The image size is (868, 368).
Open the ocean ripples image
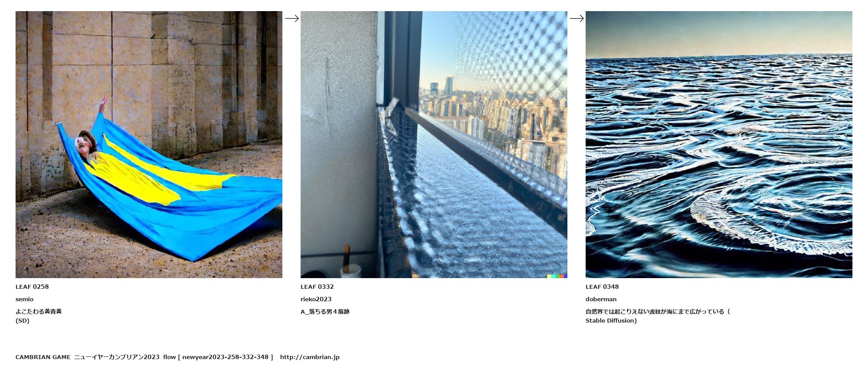click(x=719, y=145)
